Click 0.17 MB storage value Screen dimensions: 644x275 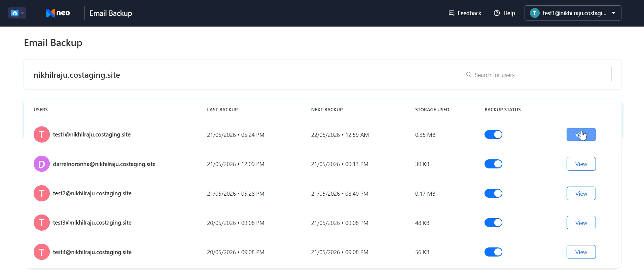point(425,194)
